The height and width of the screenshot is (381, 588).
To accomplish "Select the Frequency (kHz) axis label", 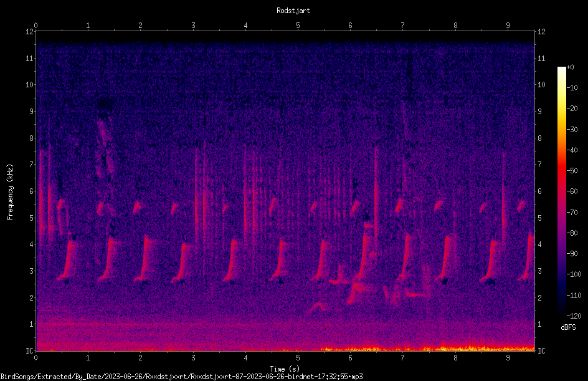I will 10,192.
